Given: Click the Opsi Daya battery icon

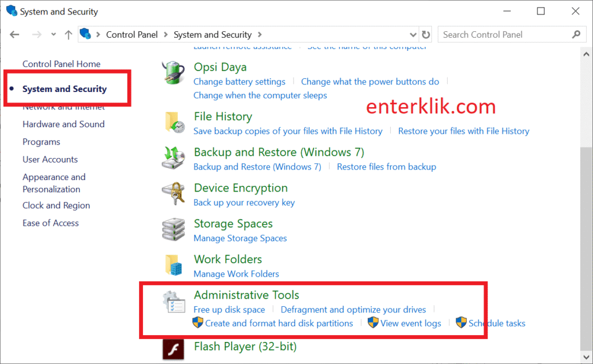Looking at the screenshot, I should (x=173, y=73).
